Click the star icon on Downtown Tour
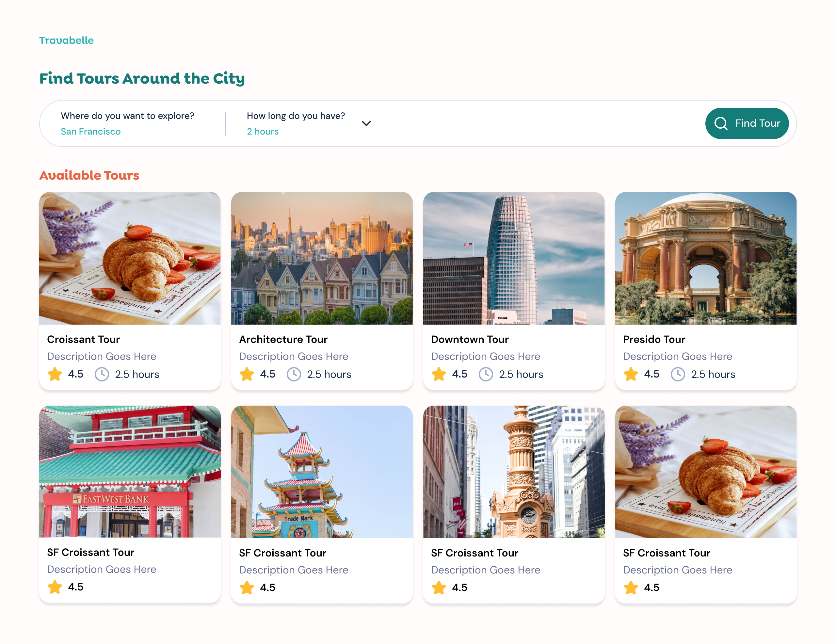The width and height of the screenshot is (836, 644). (439, 374)
